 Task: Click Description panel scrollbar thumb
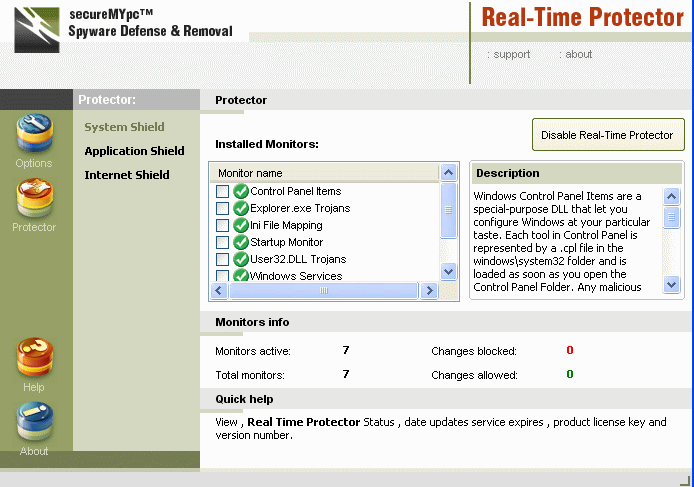(671, 217)
